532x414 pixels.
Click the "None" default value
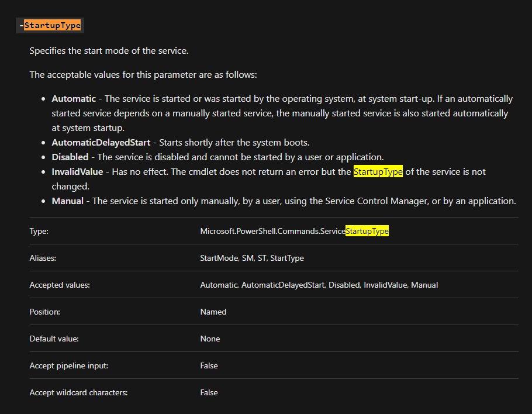[210, 339]
